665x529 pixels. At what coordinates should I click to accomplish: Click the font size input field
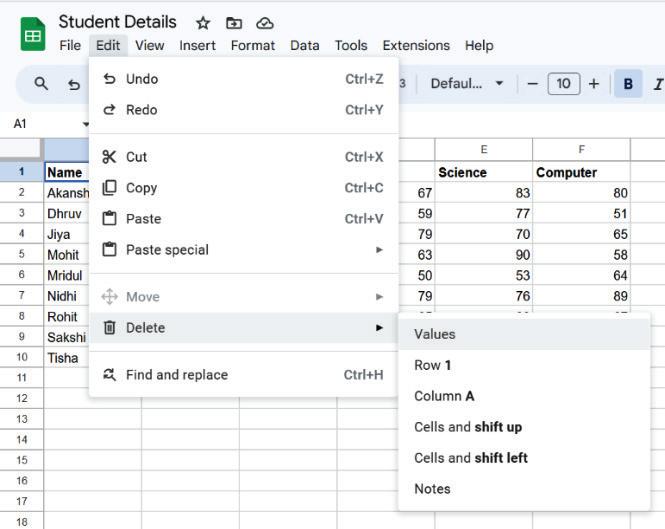(x=563, y=84)
